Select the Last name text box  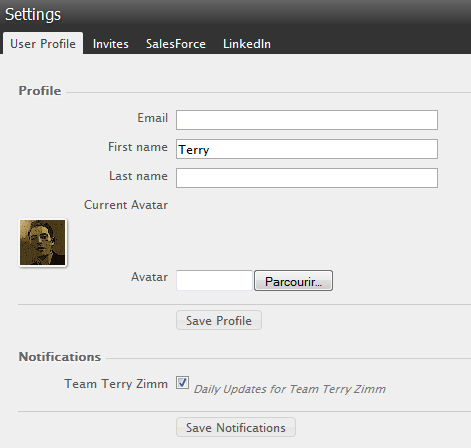pos(307,178)
